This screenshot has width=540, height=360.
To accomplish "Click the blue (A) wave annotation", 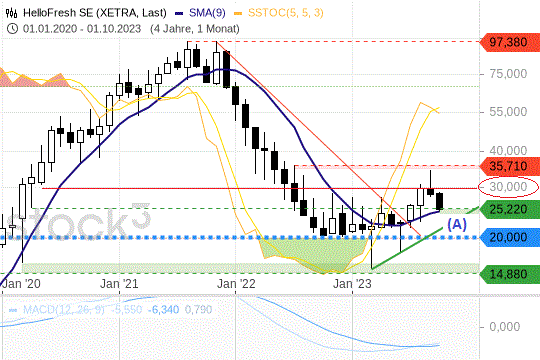I will [x=457, y=225].
